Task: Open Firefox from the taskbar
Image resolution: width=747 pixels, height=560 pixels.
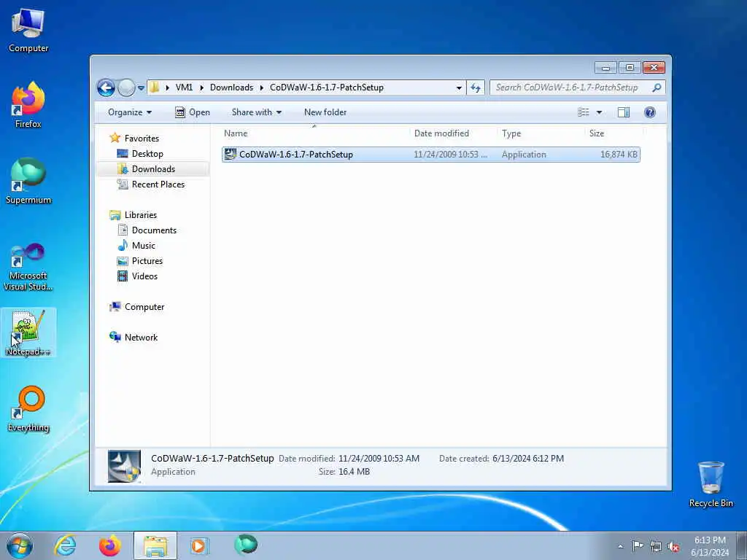Action: 109,545
